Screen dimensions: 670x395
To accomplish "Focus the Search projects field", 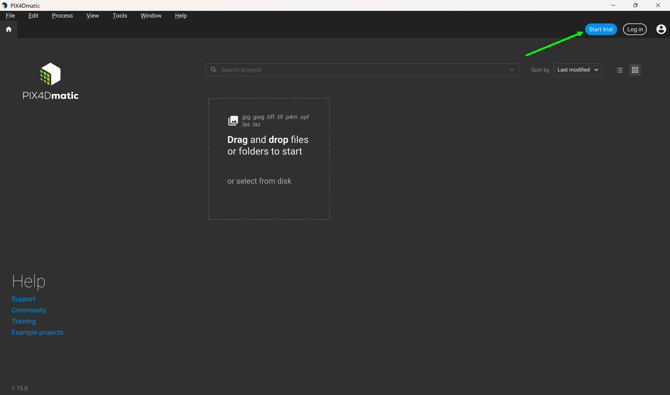I will (362, 70).
